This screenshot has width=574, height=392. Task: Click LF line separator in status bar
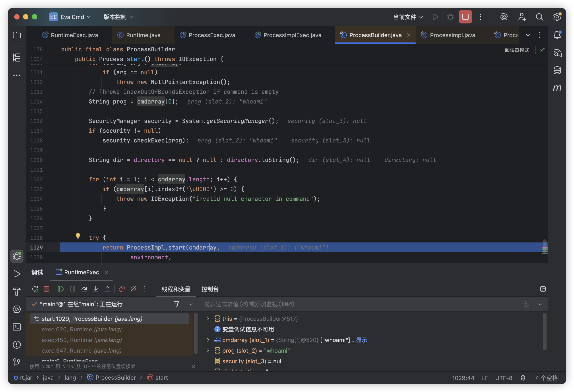pyautogui.click(x=484, y=378)
